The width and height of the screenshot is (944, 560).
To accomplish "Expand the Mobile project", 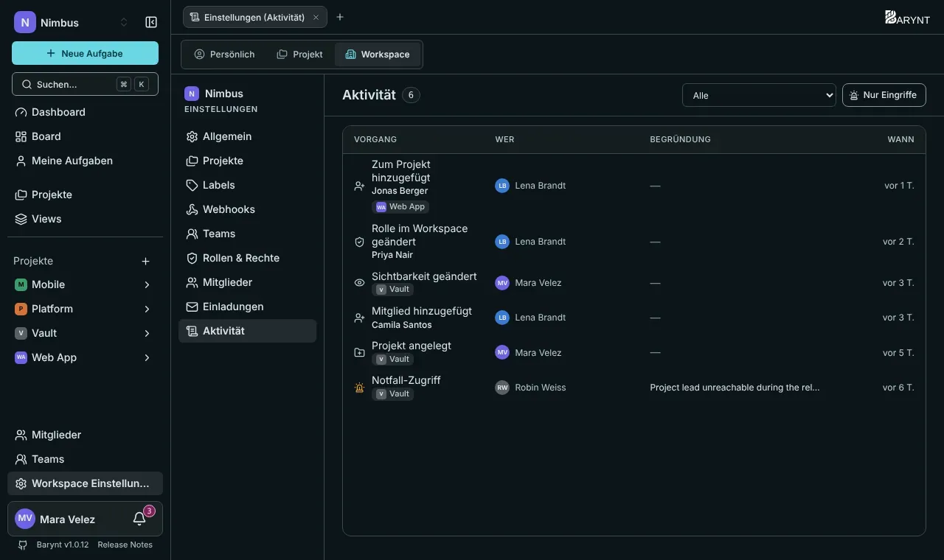I will point(147,284).
